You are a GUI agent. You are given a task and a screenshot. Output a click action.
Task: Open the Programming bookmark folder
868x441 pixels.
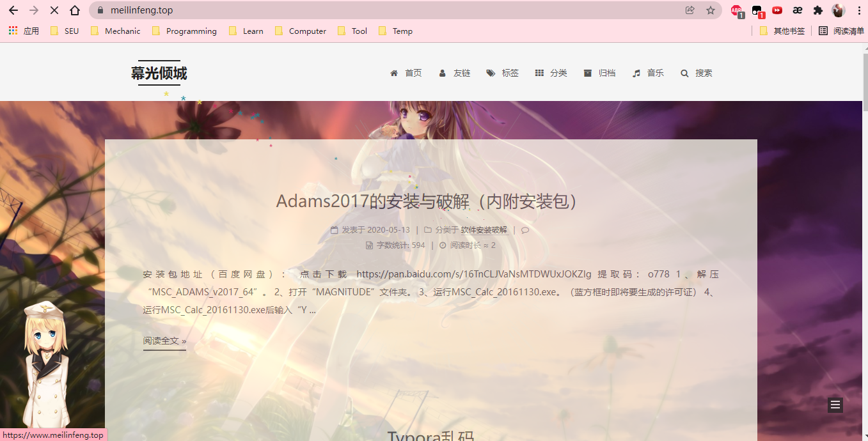coord(184,31)
